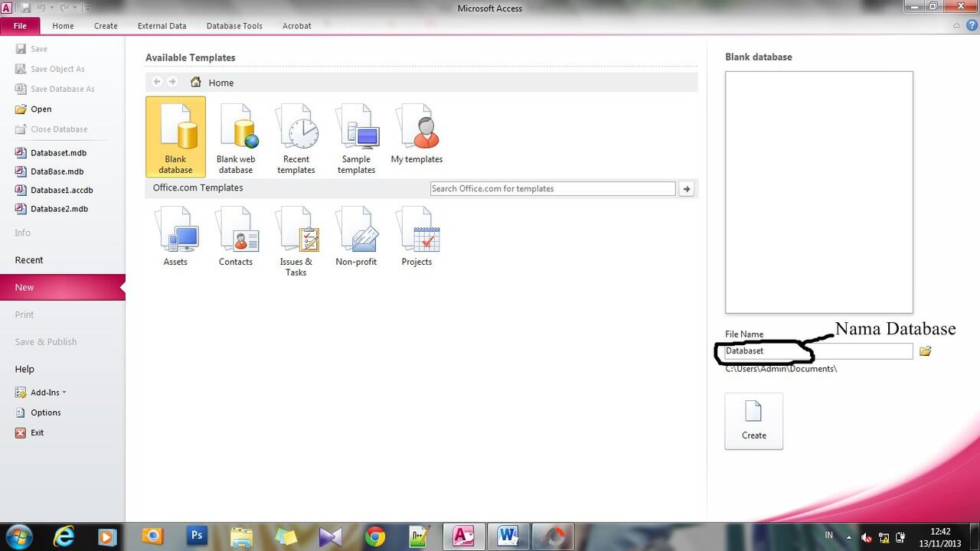
Task: Switch to the Create ribbon tab
Action: pos(106,25)
